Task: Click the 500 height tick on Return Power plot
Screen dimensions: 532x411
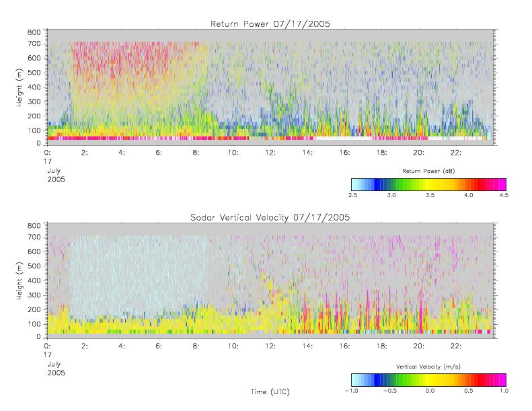Action: click(34, 73)
